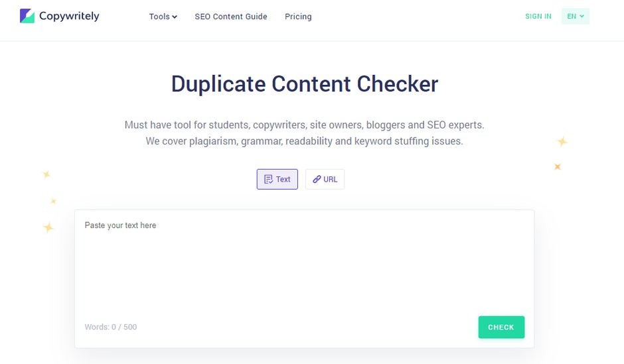Click the green CHECK button
The image size is (624, 364).
coord(501,327)
